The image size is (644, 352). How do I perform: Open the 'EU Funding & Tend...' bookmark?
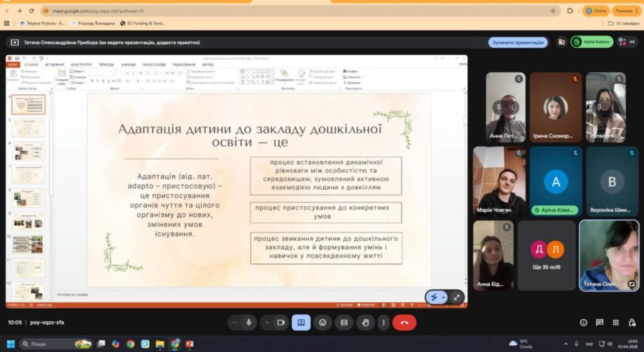tap(142, 23)
